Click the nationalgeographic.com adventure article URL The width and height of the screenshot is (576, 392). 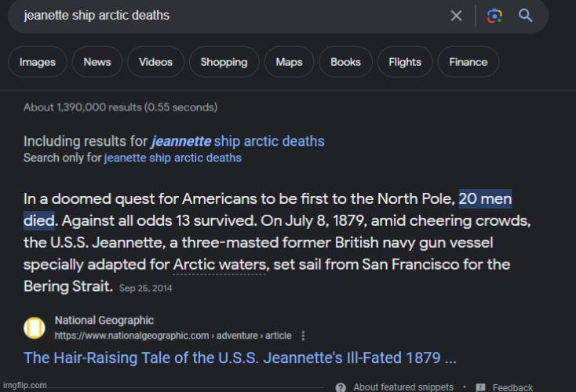coord(173,336)
